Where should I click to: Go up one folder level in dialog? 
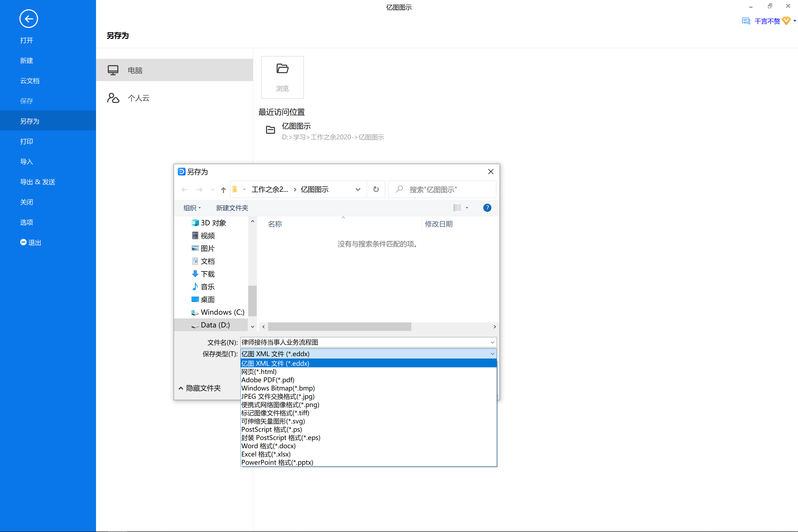[223, 190]
